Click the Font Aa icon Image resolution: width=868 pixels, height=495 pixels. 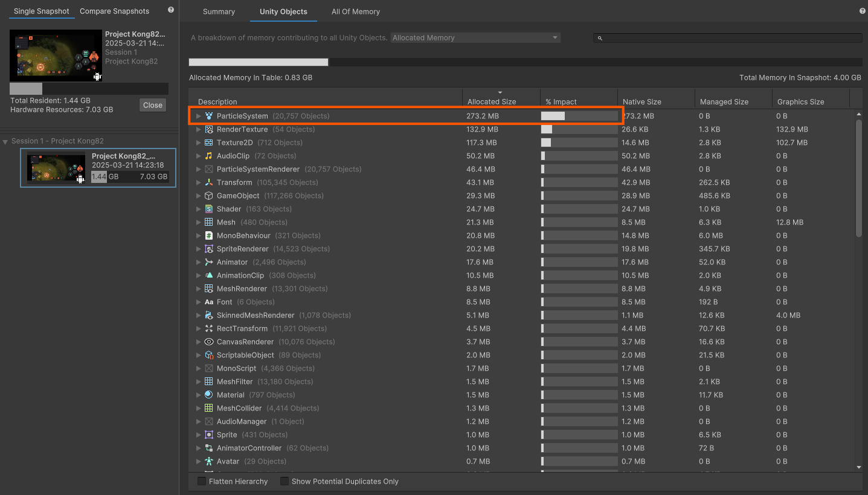[x=209, y=302]
